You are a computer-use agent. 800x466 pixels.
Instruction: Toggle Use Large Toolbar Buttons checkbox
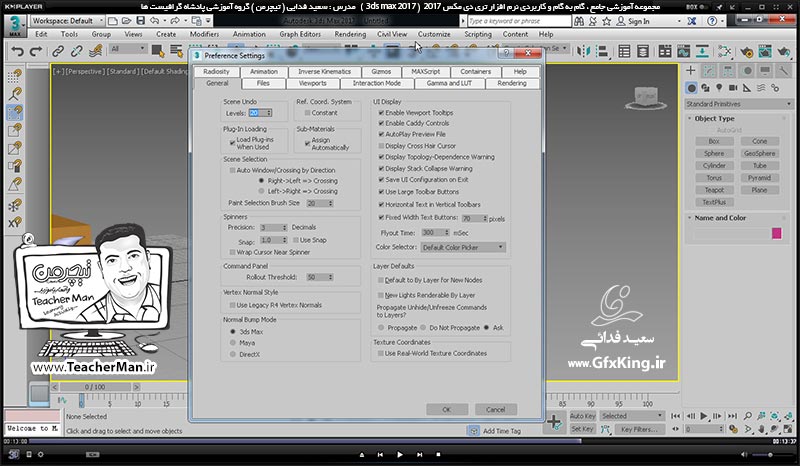pyautogui.click(x=381, y=191)
